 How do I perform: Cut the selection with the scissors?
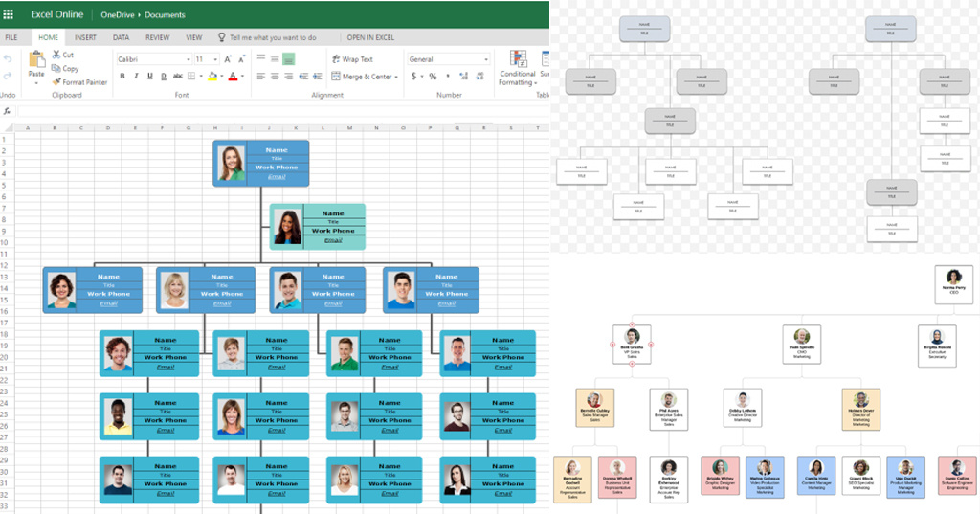click(x=56, y=55)
